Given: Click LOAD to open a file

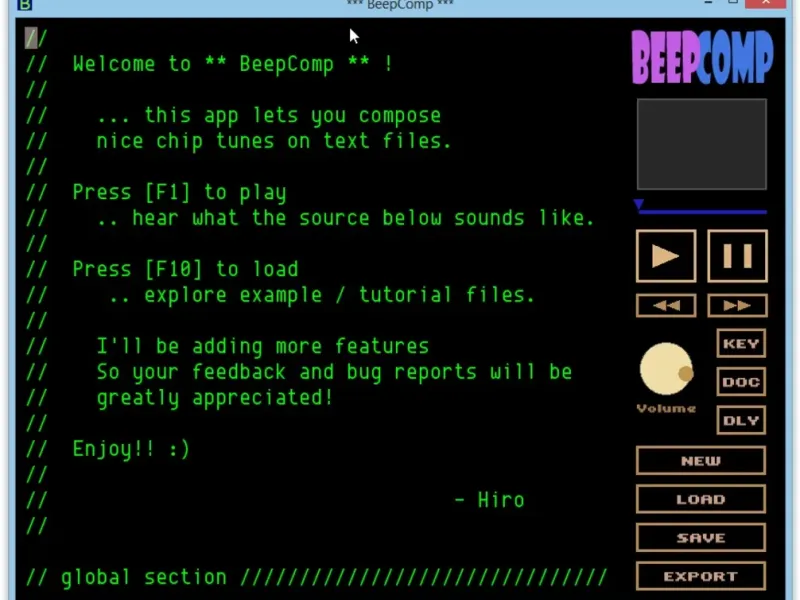Looking at the screenshot, I should pos(701,499).
